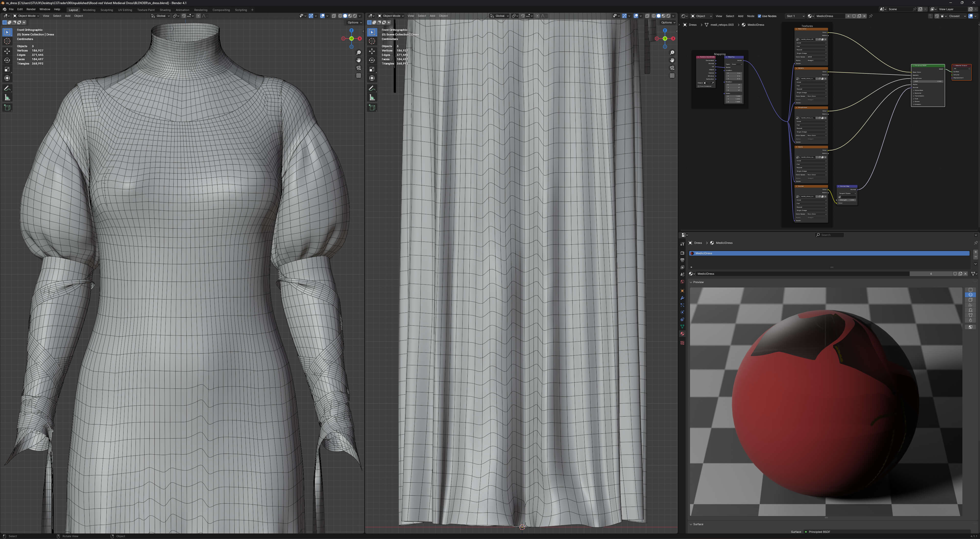The width and height of the screenshot is (980, 539).
Task: Switch to the Shading workspace tab
Action: click(x=165, y=10)
